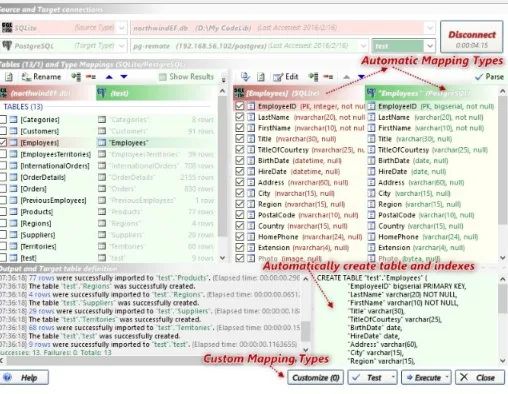This screenshot has height=394, width=508.
Task: Click the Parse checkmark tool
Action: (x=489, y=77)
